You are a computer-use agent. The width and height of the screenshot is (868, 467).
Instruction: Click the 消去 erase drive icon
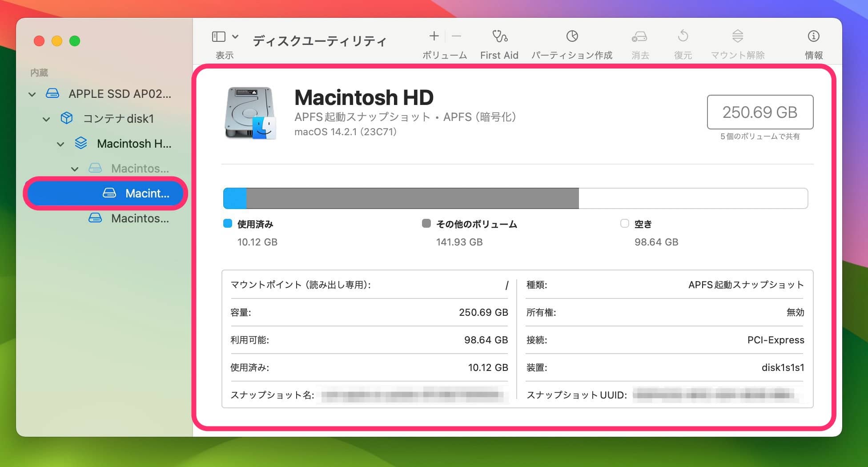tap(639, 36)
